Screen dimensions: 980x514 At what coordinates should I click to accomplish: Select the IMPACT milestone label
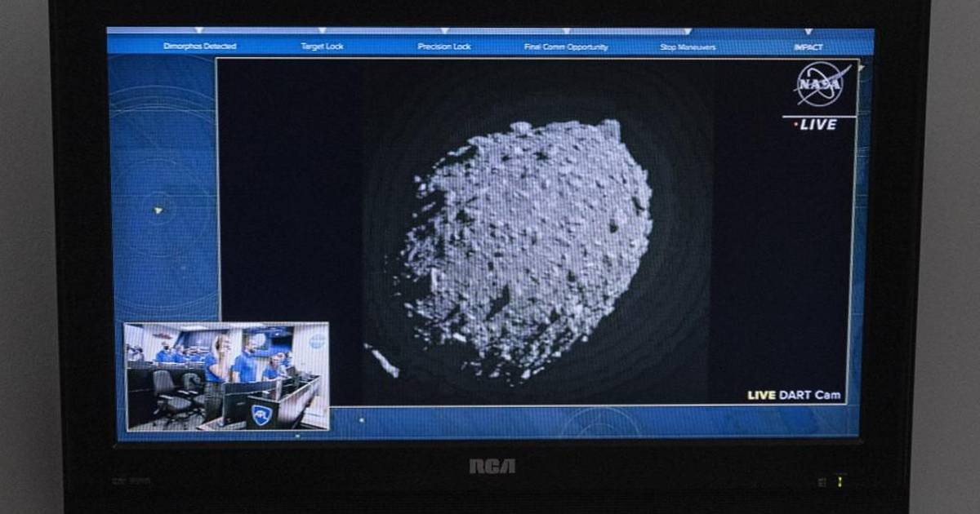[x=808, y=47]
